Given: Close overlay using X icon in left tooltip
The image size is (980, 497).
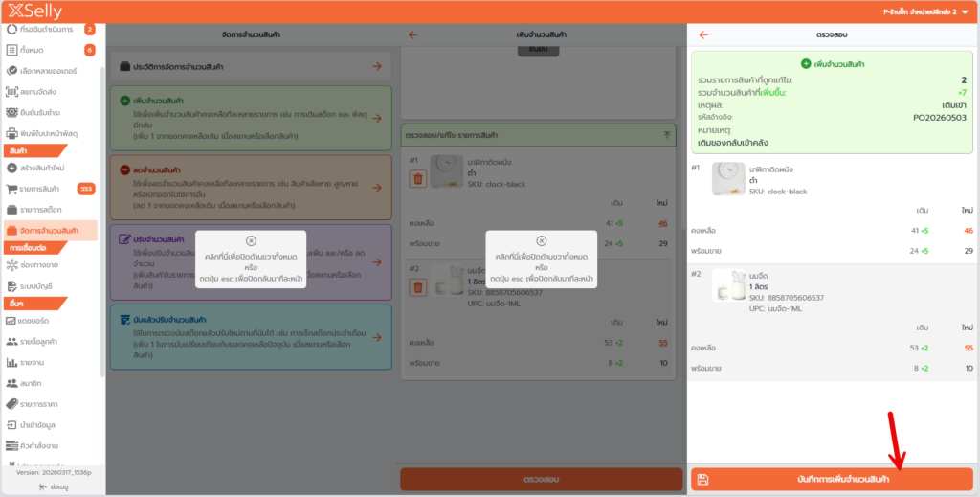Looking at the screenshot, I should coord(251,241).
